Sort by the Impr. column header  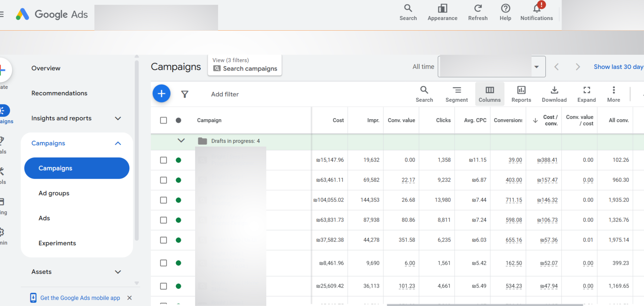[x=373, y=120]
